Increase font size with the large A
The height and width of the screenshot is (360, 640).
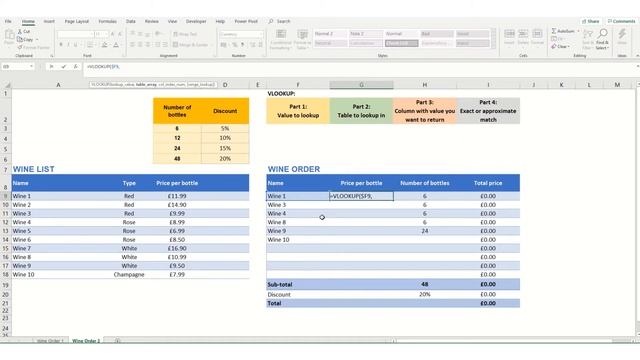click(113, 34)
